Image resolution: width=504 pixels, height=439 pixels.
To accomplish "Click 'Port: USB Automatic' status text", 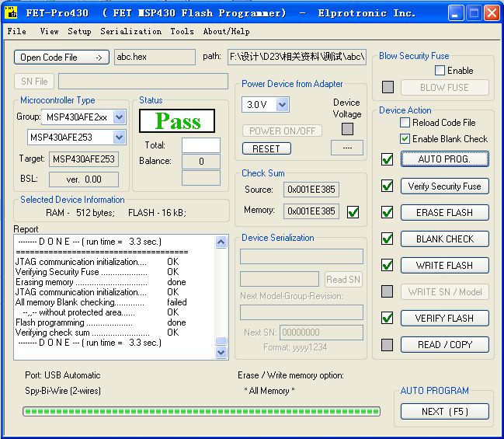I will coord(63,375).
